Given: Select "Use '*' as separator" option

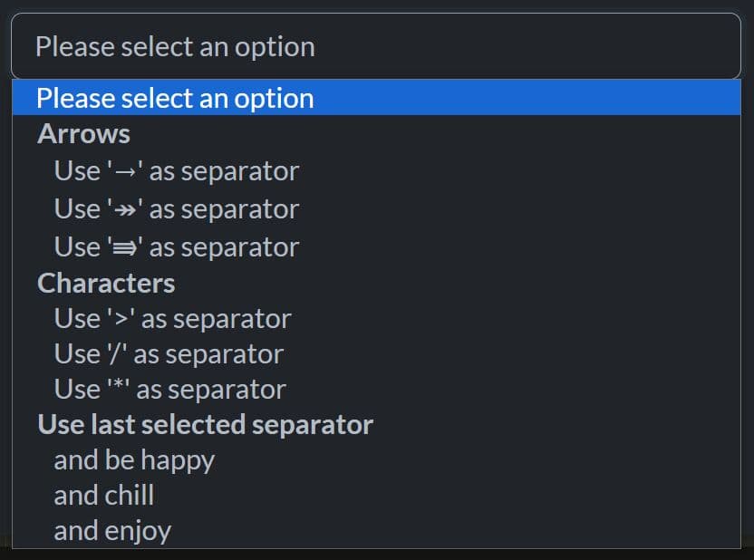Looking at the screenshot, I should point(169,389).
